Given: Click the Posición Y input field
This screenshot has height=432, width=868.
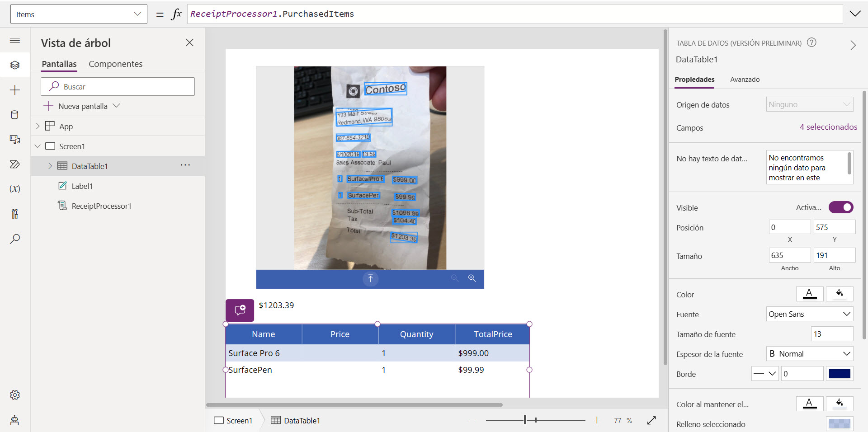Looking at the screenshot, I should tap(835, 227).
